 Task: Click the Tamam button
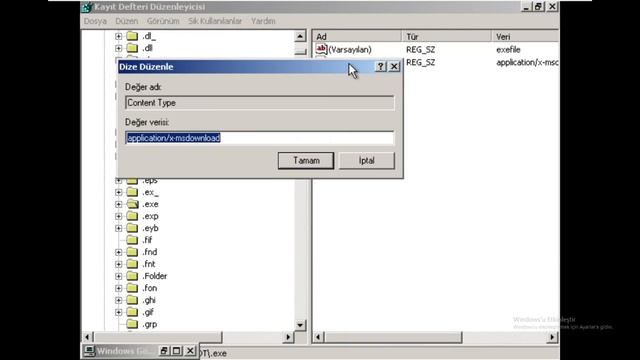[x=306, y=160]
